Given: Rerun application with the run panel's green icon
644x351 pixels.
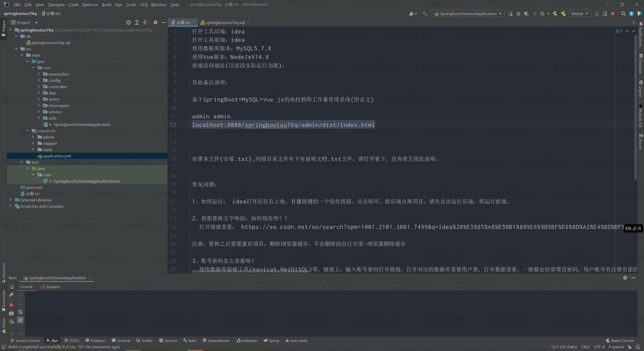Looking at the screenshot, I should pyautogui.click(x=11, y=287).
